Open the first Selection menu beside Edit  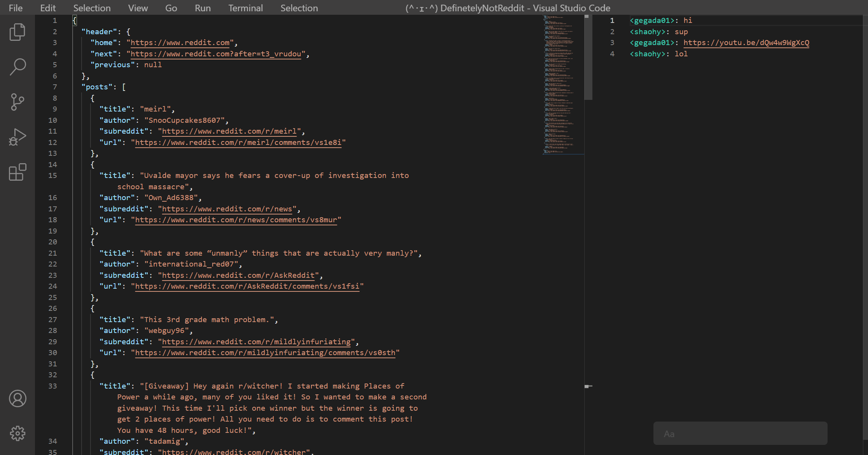pos(92,8)
